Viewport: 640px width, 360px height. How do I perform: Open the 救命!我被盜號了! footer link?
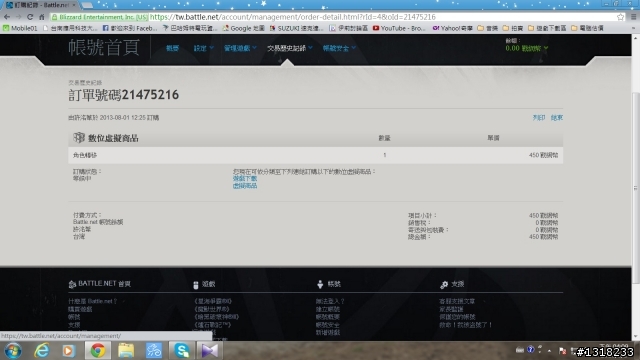coord(466,325)
